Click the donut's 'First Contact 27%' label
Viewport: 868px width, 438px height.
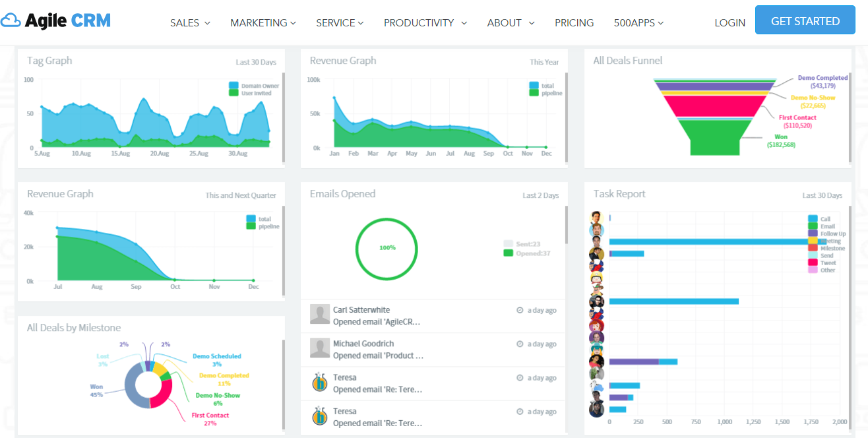210,419
